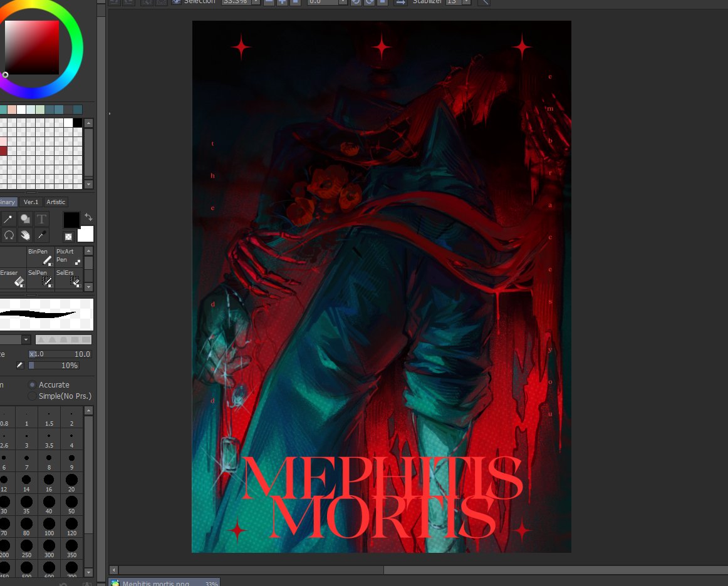
Task: Switch to the Artistic tool tab
Action: point(56,202)
